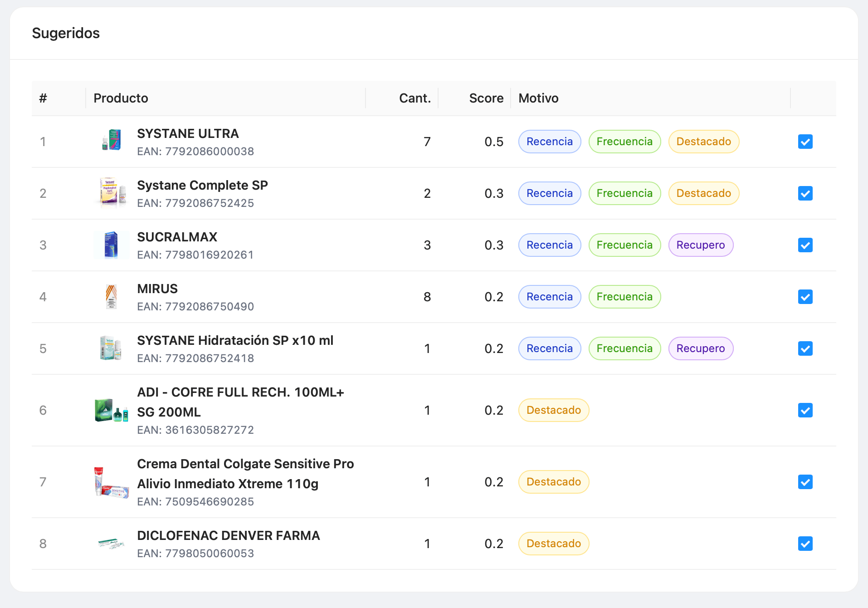Click the score 0.5 for SYSTANE ULTRA
The height and width of the screenshot is (608, 868).
(494, 142)
